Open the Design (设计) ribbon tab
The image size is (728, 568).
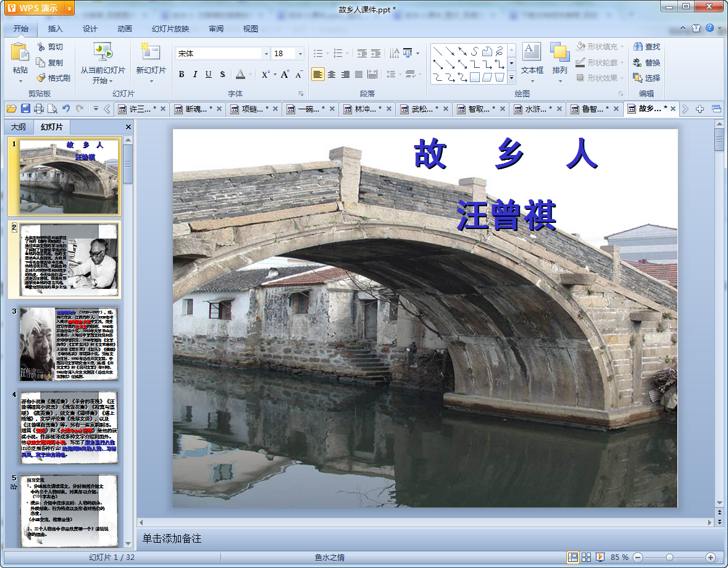90,29
